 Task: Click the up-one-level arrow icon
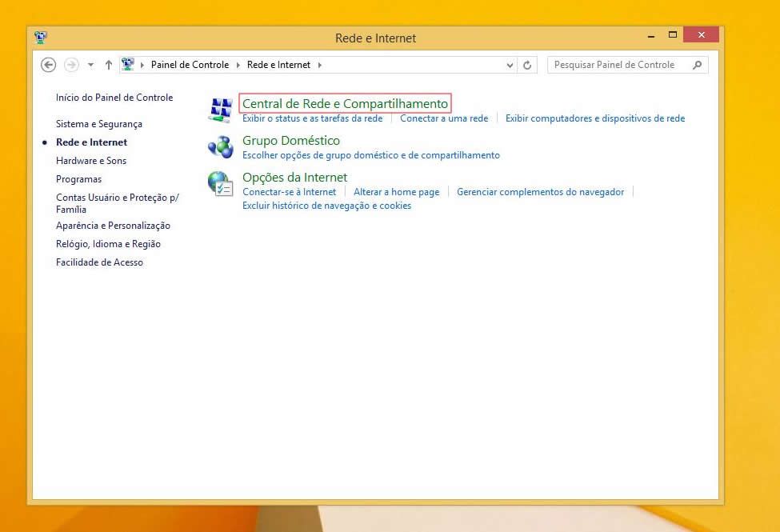pos(109,65)
